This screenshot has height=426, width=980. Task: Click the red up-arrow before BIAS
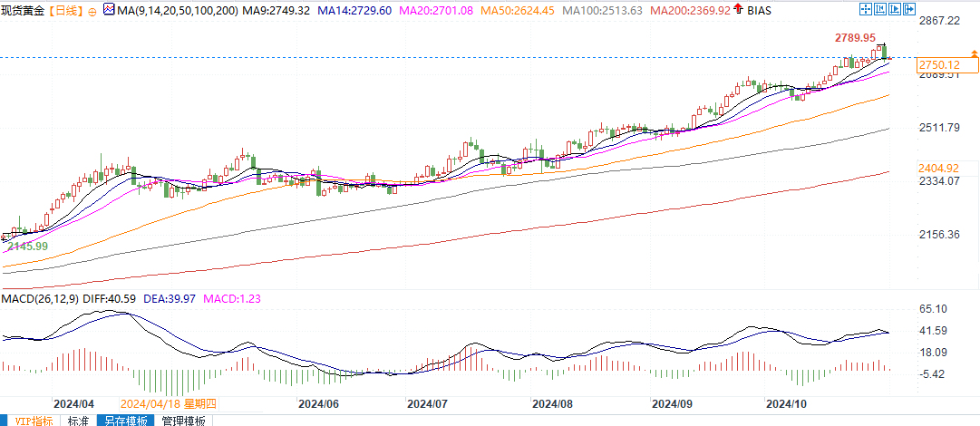pos(739,10)
